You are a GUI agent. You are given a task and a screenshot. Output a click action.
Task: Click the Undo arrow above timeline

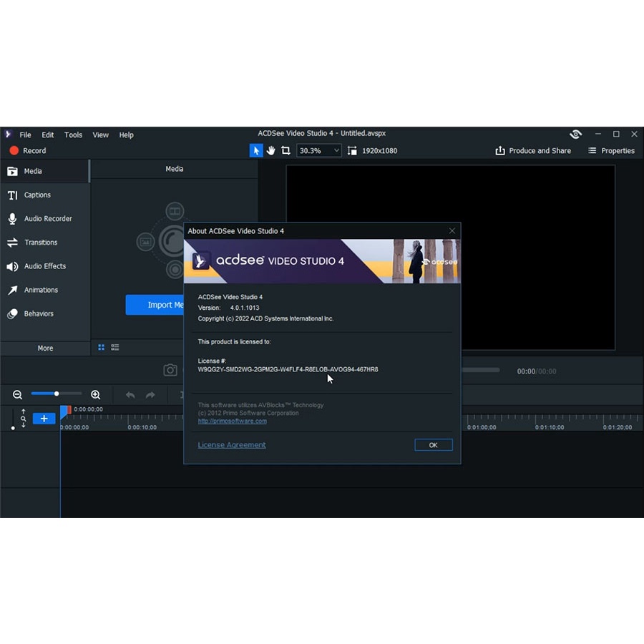click(x=130, y=395)
